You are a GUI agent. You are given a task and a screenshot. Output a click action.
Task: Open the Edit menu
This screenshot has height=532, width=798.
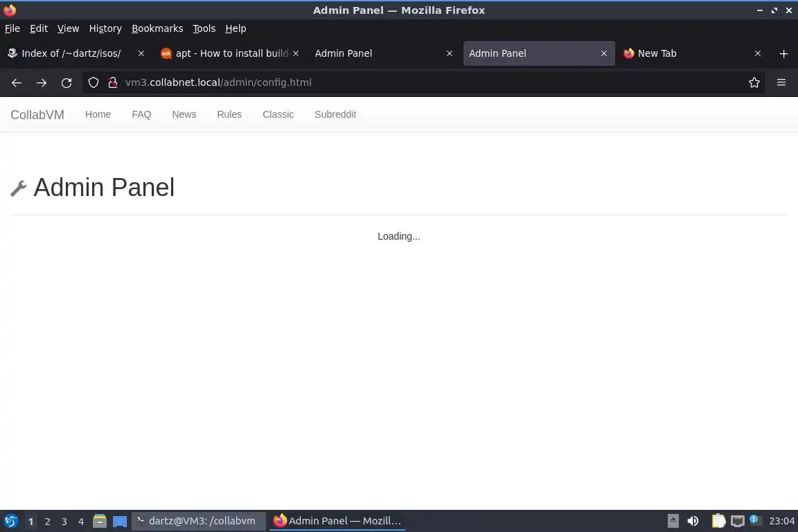(39, 28)
